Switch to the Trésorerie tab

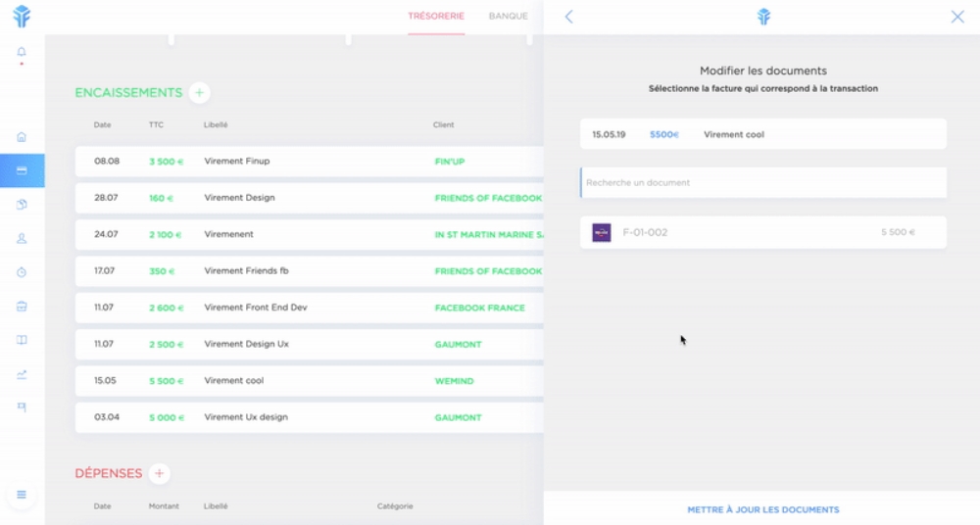(436, 16)
